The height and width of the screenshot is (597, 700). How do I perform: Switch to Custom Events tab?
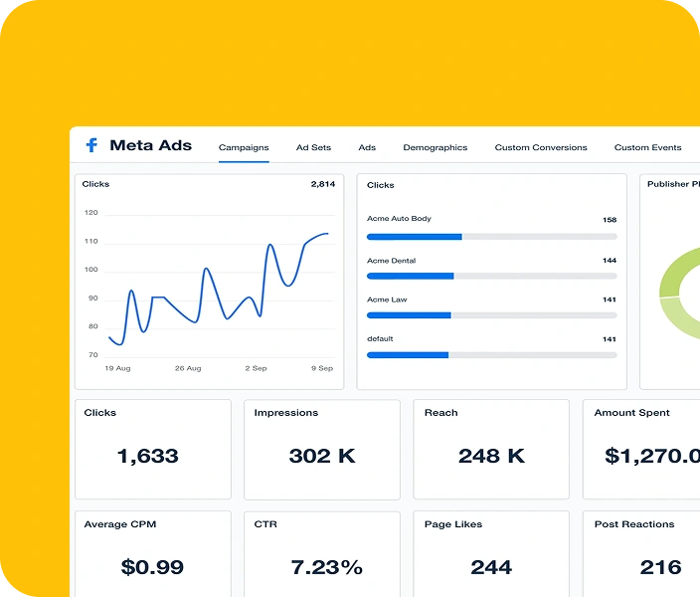click(647, 147)
